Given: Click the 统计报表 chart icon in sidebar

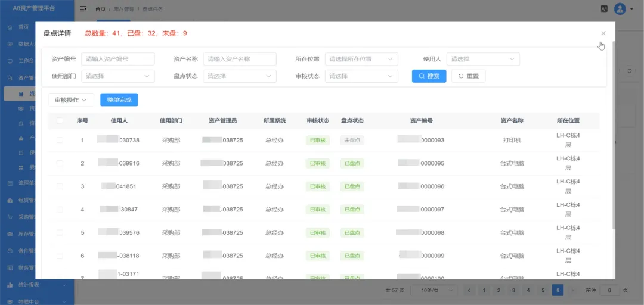Looking at the screenshot, I should 10,285.
